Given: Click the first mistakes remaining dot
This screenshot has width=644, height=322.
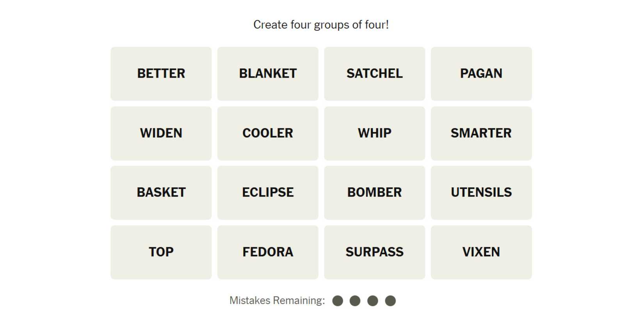Looking at the screenshot, I should [338, 301].
